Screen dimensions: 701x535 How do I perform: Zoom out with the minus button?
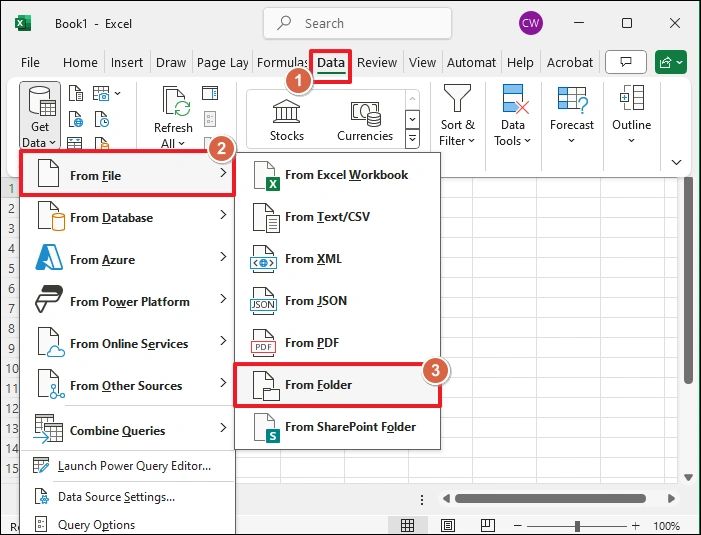(x=517, y=526)
